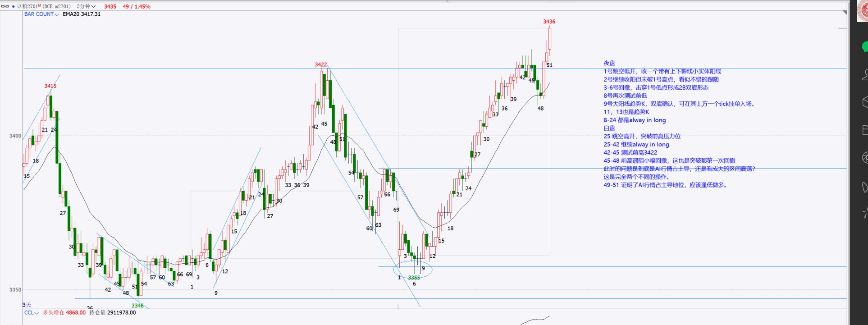The image size is (868, 325).
Task: Select the 3436 high price label
Action: pyautogui.click(x=549, y=22)
